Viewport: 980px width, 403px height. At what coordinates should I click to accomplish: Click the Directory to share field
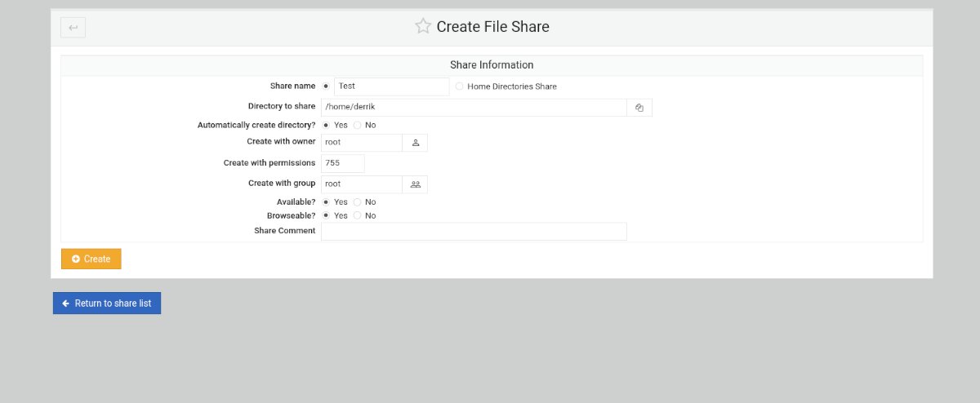[x=474, y=108]
